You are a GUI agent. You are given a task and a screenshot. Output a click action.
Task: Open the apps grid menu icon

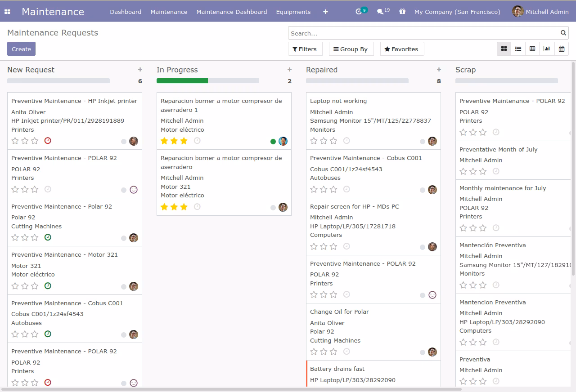point(7,12)
